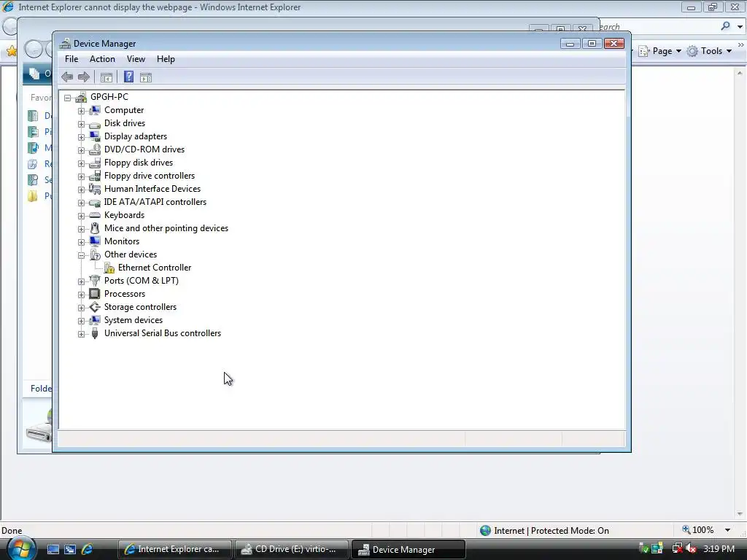Open the Help menu
This screenshot has height=560, width=747.
(x=166, y=59)
